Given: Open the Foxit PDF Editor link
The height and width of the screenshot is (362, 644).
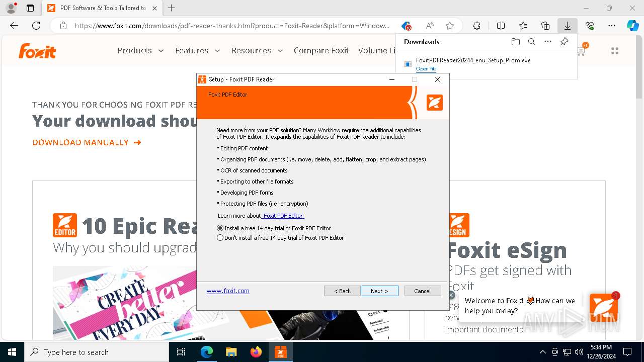Looking at the screenshot, I should [283, 216].
